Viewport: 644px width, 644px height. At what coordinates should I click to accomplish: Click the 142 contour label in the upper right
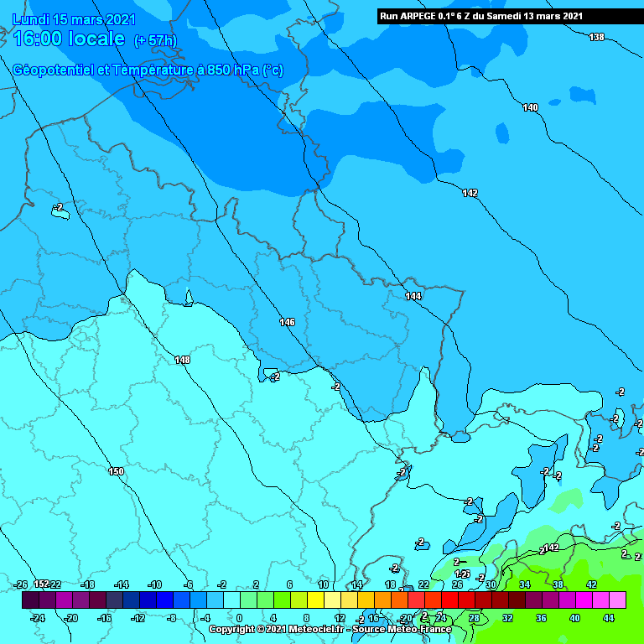[470, 194]
